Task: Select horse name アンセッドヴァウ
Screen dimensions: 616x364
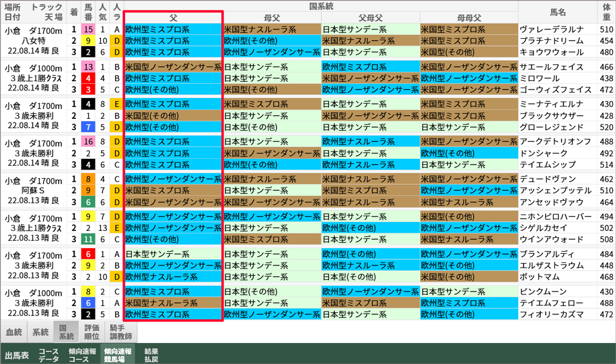Action: click(551, 202)
